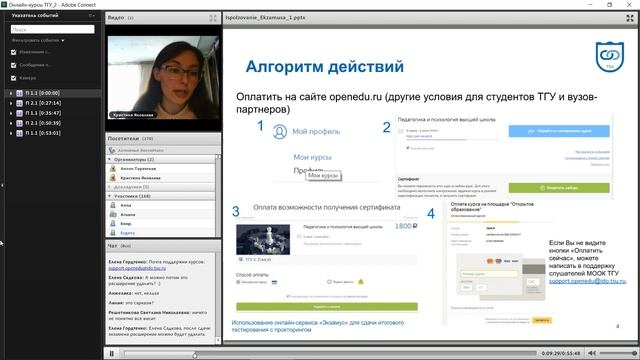Click the Мои курсы tooltip on slide
This screenshot has height=360, width=640.
pyautogui.click(x=323, y=176)
